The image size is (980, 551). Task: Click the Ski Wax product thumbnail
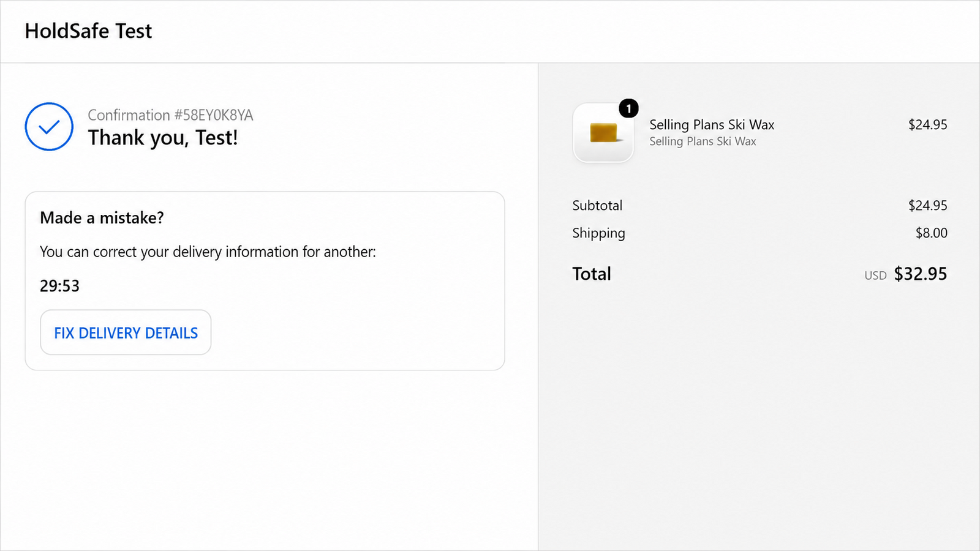coord(603,132)
